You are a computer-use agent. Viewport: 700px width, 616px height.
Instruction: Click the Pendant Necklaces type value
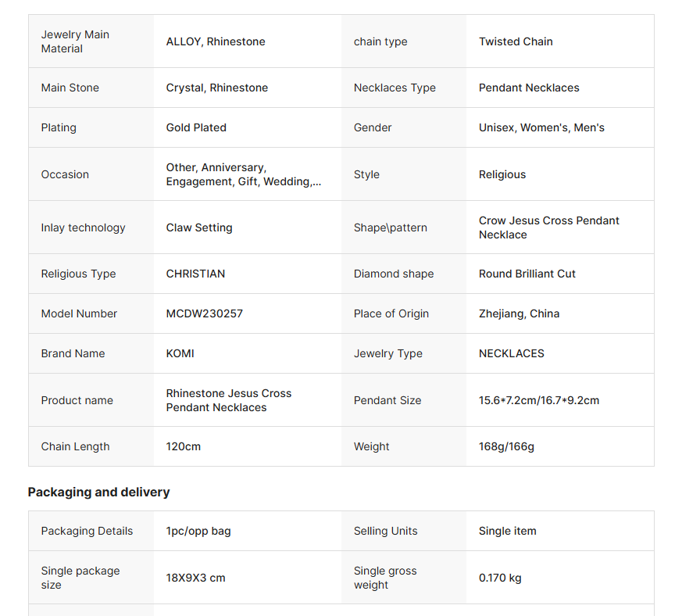pos(529,88)
